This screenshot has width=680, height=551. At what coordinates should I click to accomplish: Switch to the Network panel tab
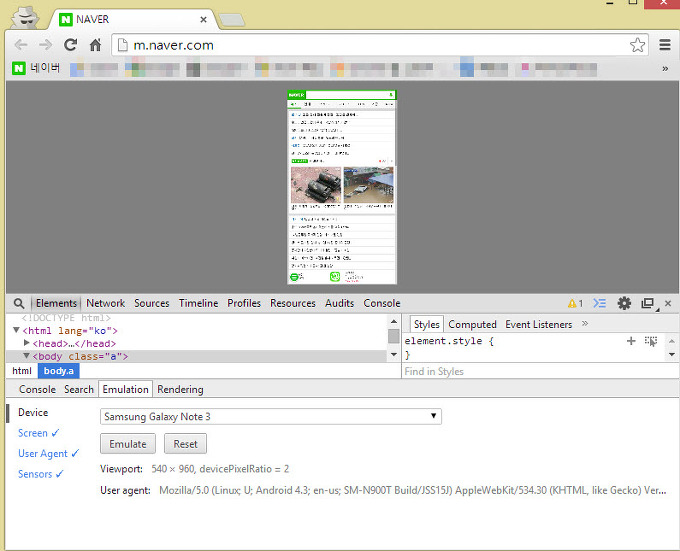click(x=105, y=303)
